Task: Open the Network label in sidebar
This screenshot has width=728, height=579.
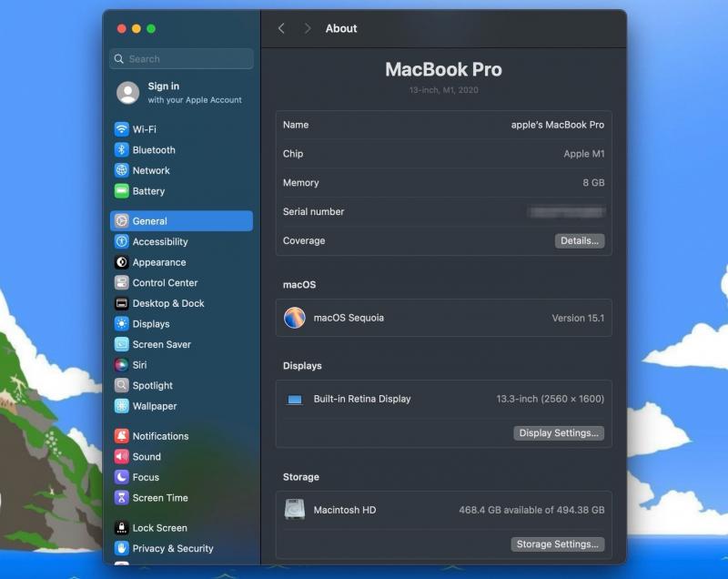Action: pos(151,170)
